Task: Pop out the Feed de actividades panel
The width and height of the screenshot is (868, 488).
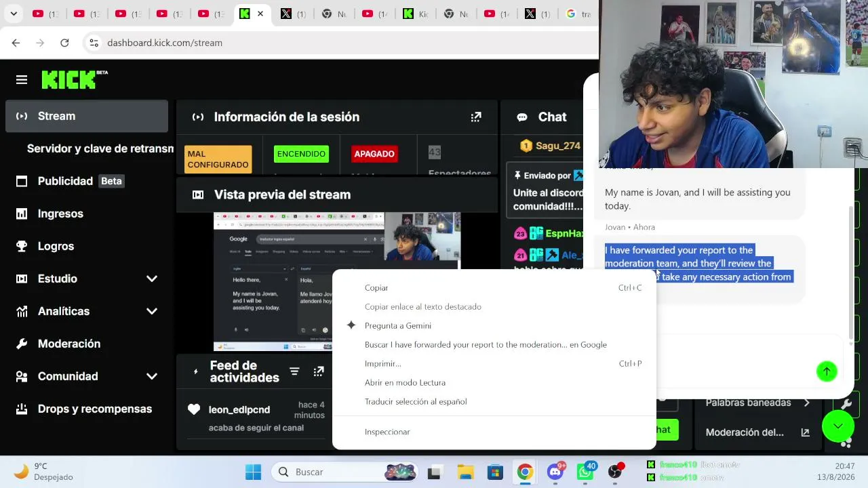Action: click(319, 371)
